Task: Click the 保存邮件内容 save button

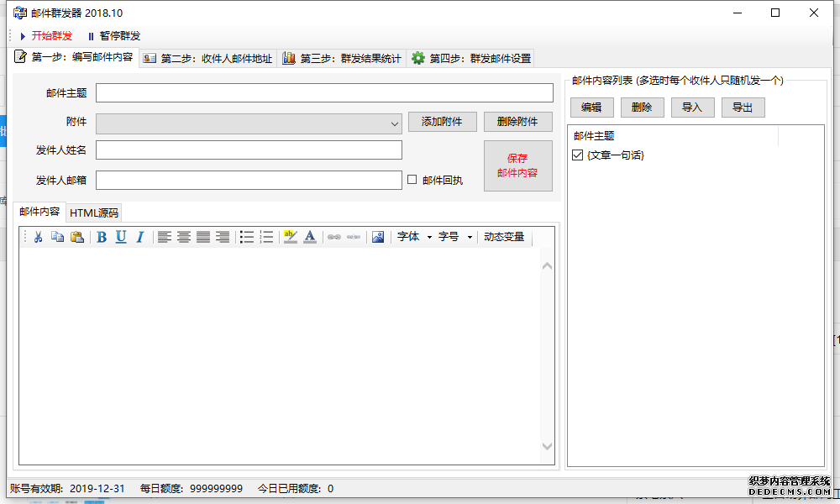Action: coord(517,165)
